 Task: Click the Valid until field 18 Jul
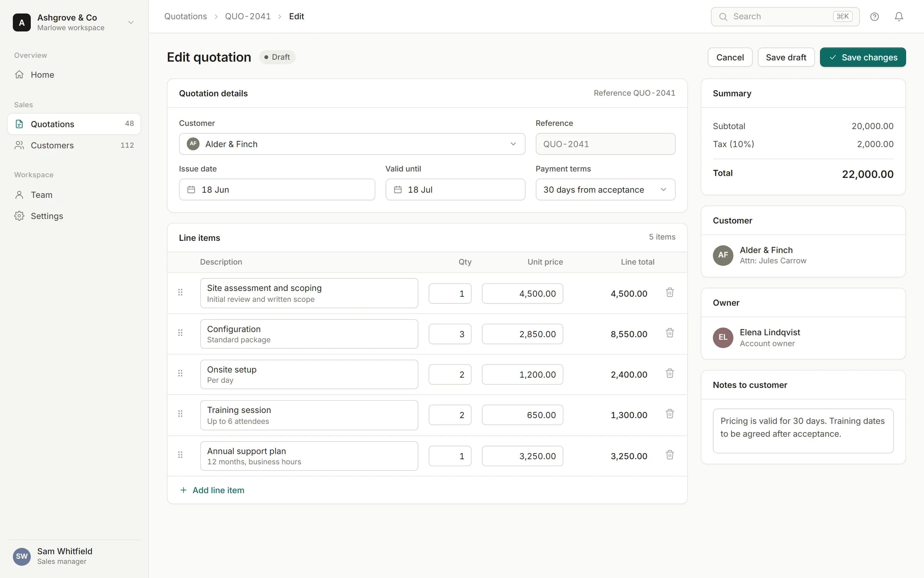[455, 190]
